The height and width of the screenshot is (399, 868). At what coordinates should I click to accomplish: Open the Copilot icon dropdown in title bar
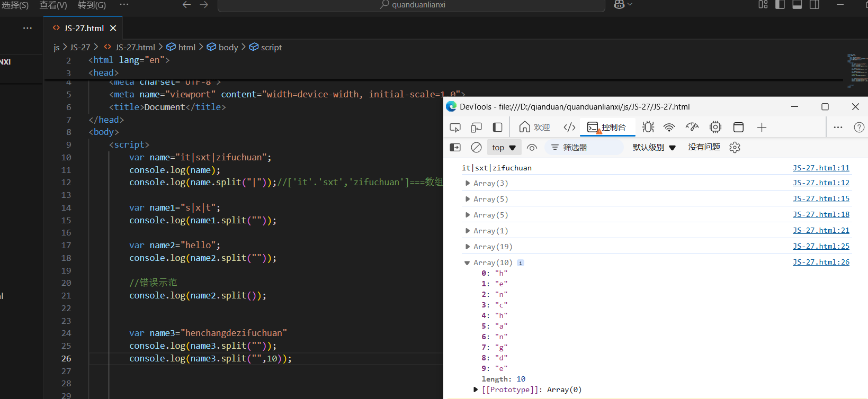(623, 4)
